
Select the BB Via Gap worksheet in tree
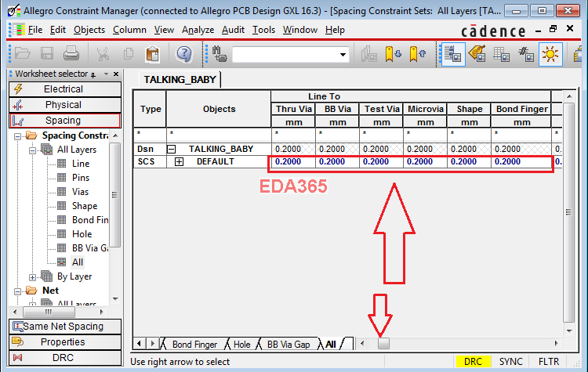click(90, 248)
